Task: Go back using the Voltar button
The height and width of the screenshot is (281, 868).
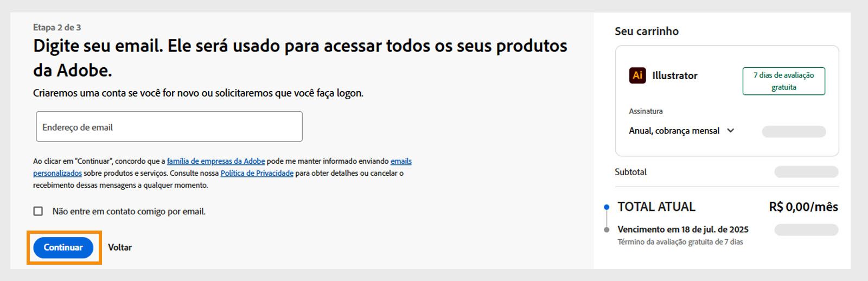Action: (x=120, y=247)
